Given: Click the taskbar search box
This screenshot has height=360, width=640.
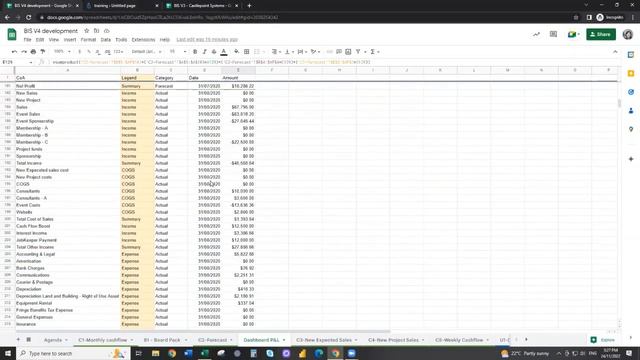Looking at the screenshot, I should click(x=73, y=353).
